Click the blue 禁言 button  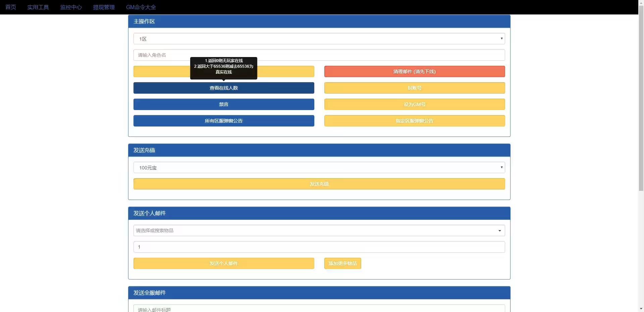click(224, 104)
